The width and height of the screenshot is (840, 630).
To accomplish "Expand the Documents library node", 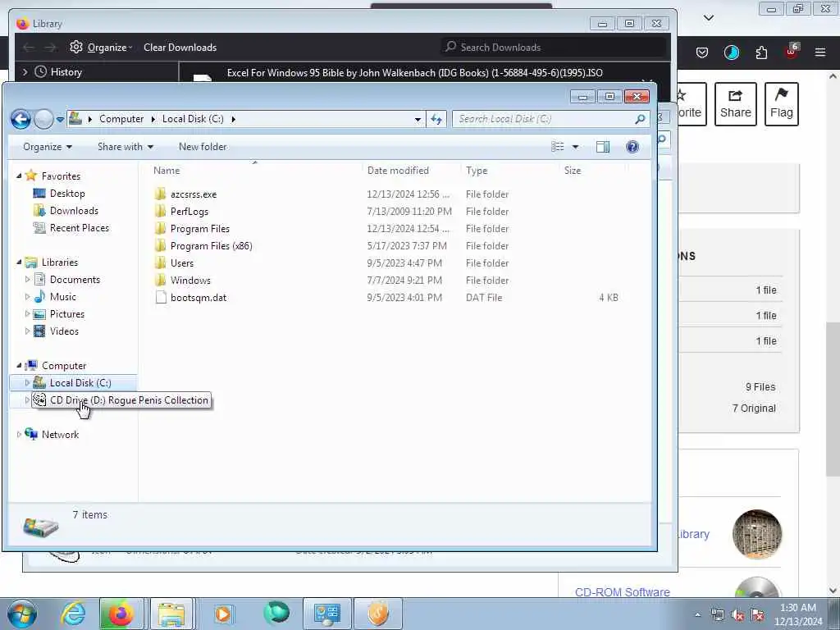I will coord(27,279).
